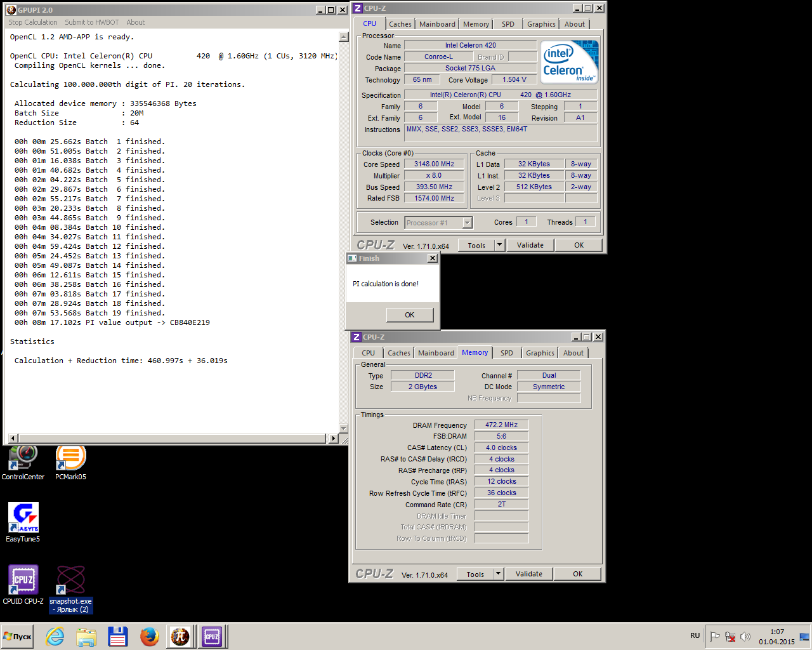Click the Action Center flag tray icon

point(715,636)
